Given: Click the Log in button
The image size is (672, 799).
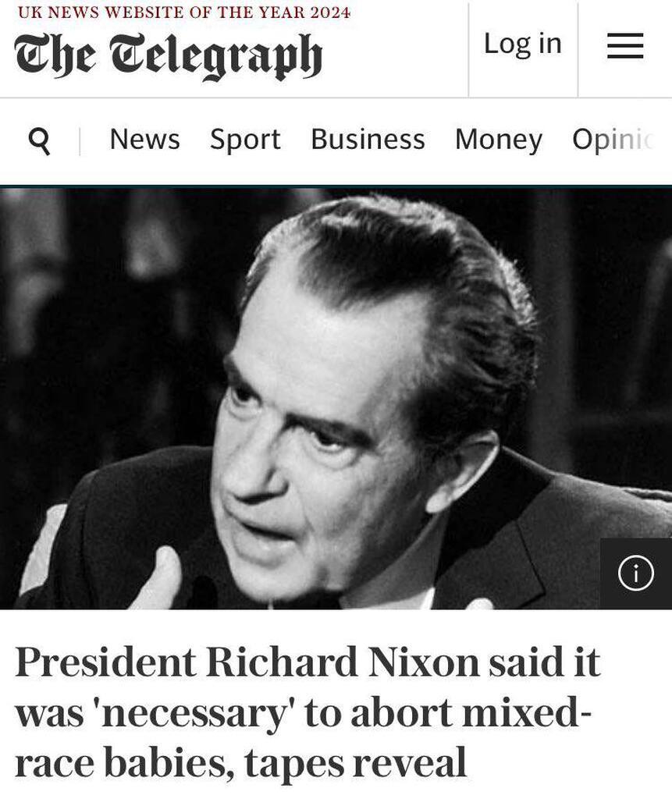Looking at the screenshot, I should (523, 44).
